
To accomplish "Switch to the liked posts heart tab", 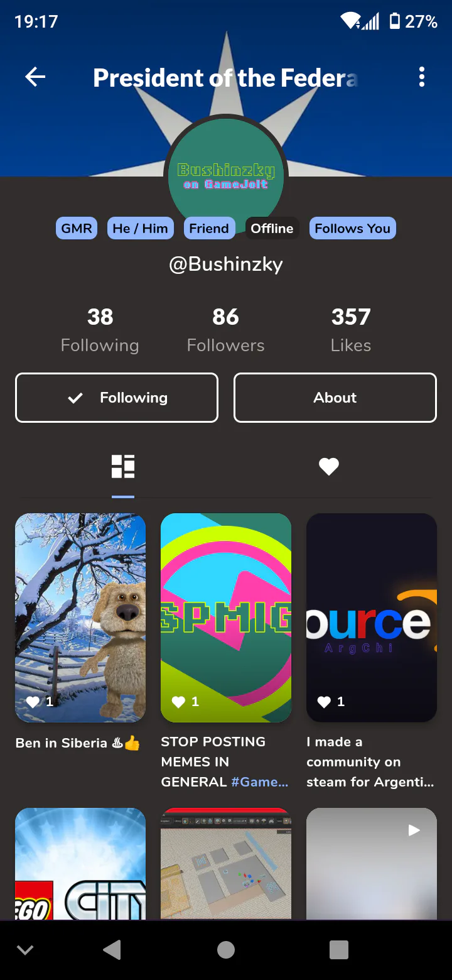I will (x=329, y=467).
